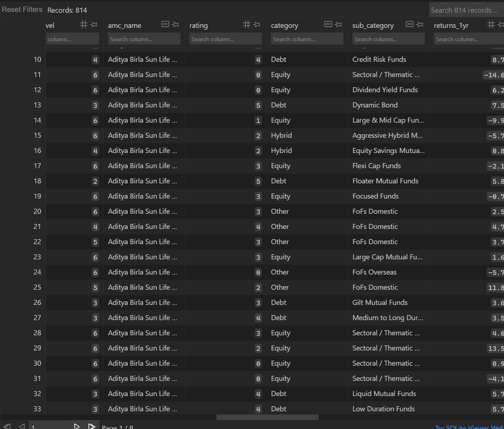Pin the rating column

pyautogui.click(x=257, y=25)
